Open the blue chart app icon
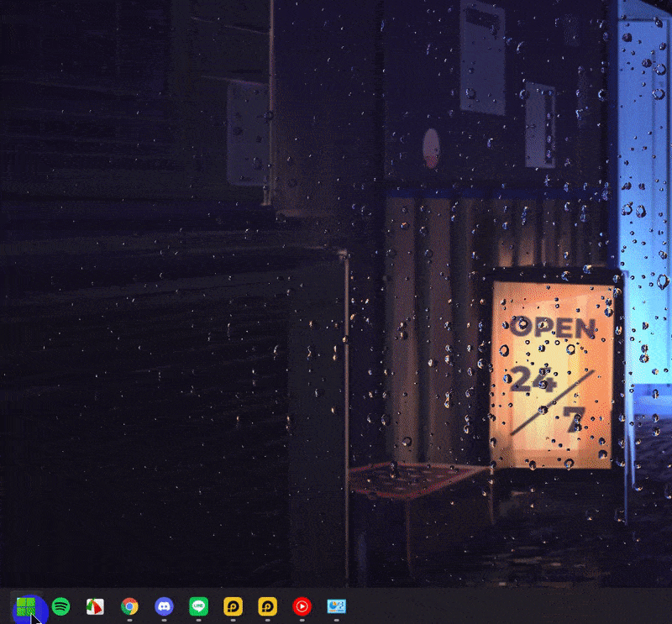Viewport: 672px width, 624px height. pyautogui.click(x=337, y=606)
